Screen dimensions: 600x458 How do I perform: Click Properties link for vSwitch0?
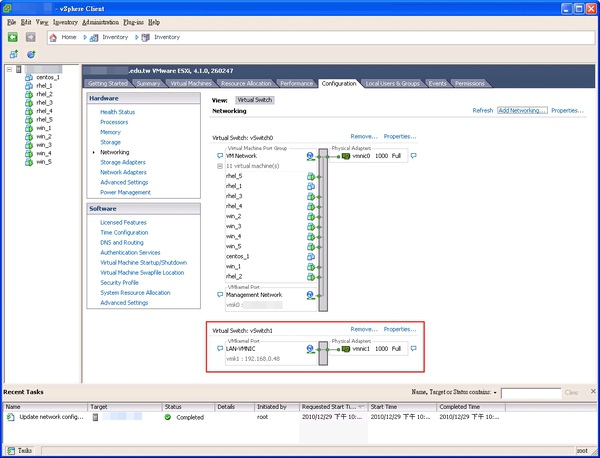(399, 137)
